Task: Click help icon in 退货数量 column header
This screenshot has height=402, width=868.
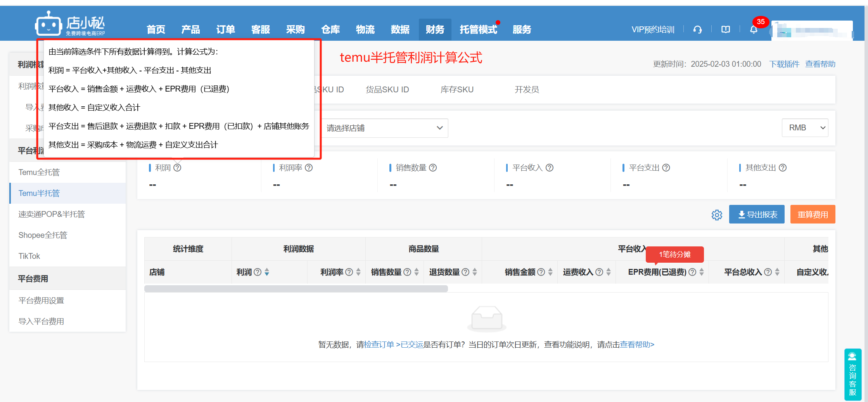Action: (465, 272)
